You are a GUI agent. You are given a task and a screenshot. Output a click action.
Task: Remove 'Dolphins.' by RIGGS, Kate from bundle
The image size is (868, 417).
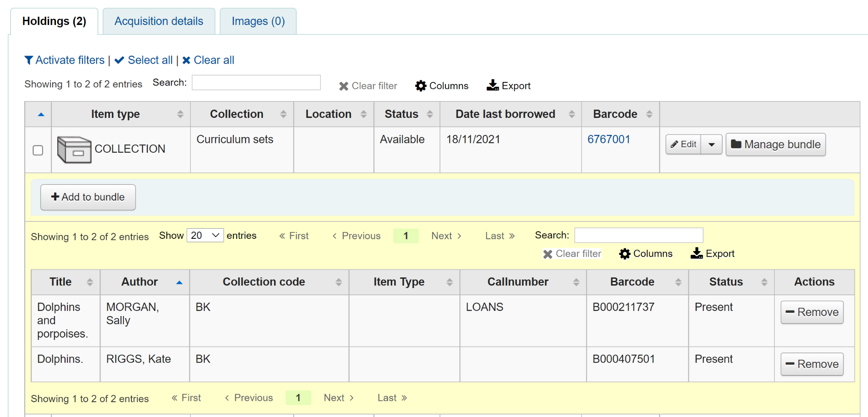click(811, 364)
